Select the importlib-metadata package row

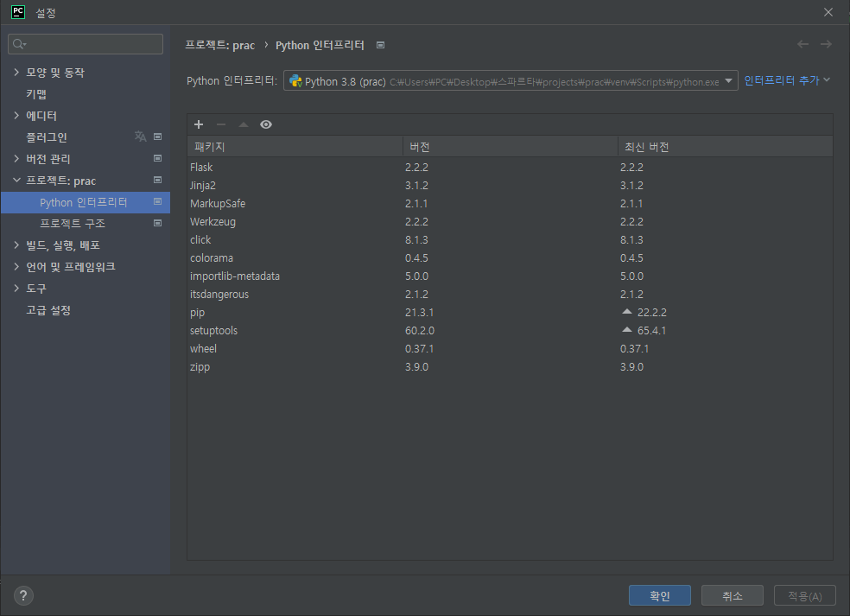click(511, 276)
